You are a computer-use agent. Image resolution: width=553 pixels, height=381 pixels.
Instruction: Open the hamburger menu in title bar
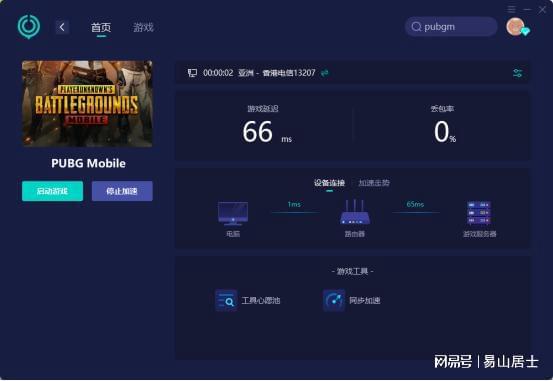[x=511, y=9]
